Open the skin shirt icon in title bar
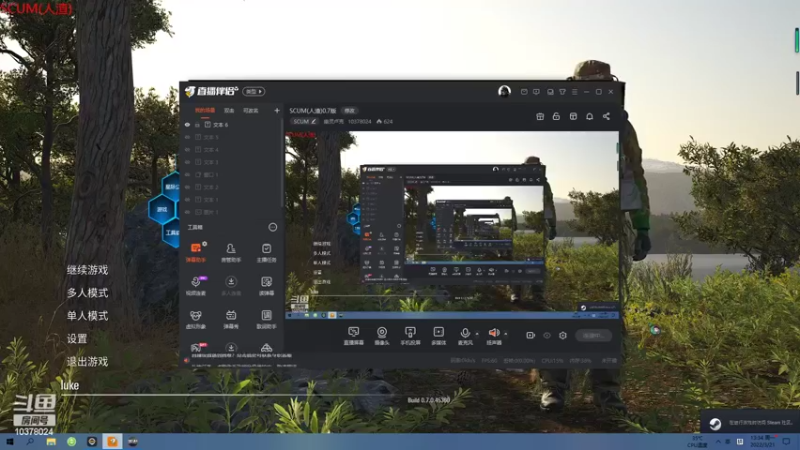Screen dimensions: 800x450 click(x=562, y=92)
